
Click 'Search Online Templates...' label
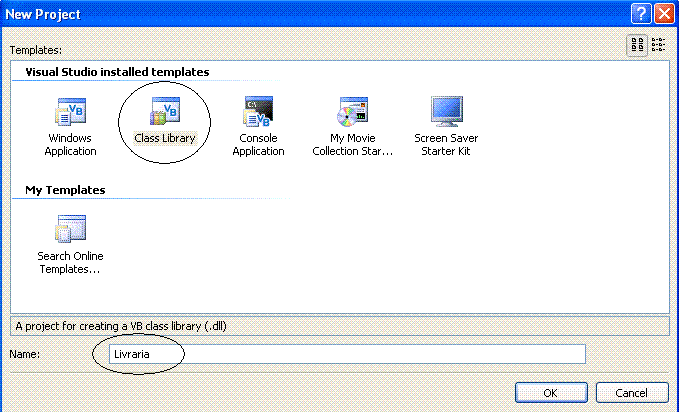click(x=70, y=263)
